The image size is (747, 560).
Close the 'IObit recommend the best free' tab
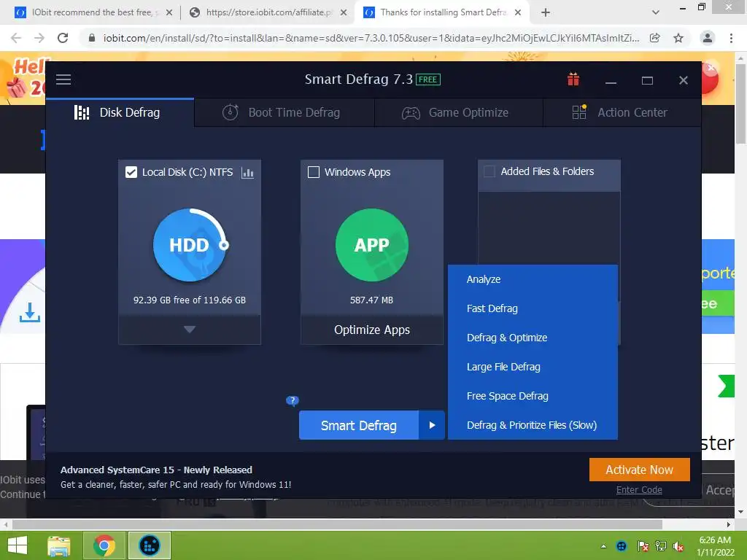pyautogui.click(x=169, y=12)
